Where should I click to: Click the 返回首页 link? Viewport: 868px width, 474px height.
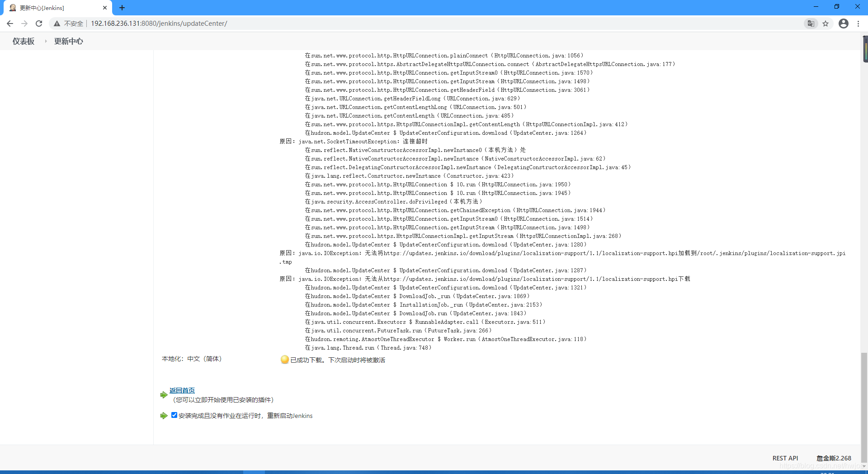tap(182, 390)
